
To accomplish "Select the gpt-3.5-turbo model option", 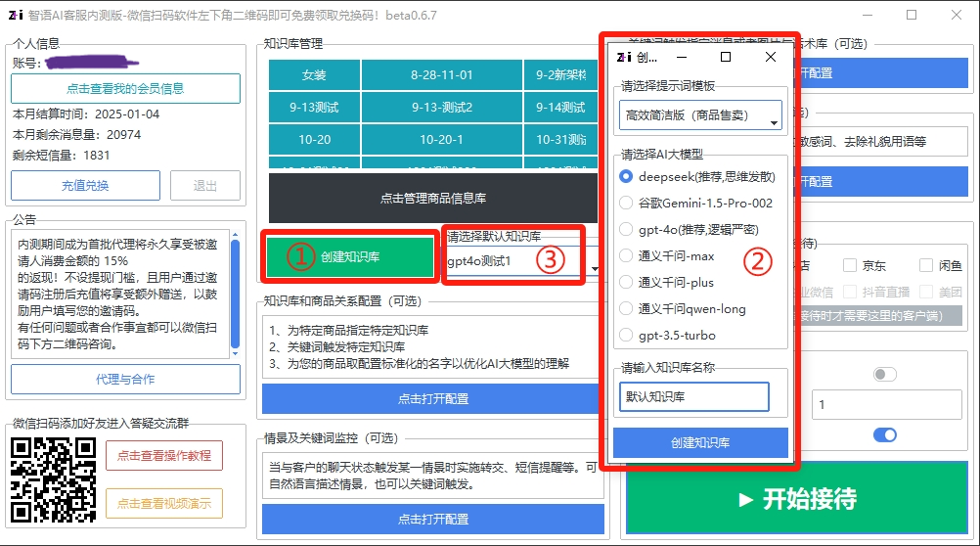I will [627, 336].
